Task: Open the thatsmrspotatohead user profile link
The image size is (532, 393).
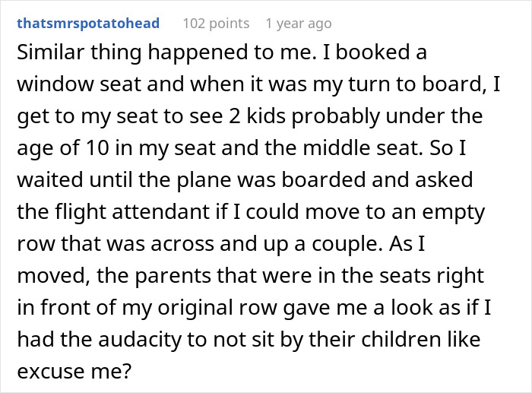Action: (x=88, y=24)
